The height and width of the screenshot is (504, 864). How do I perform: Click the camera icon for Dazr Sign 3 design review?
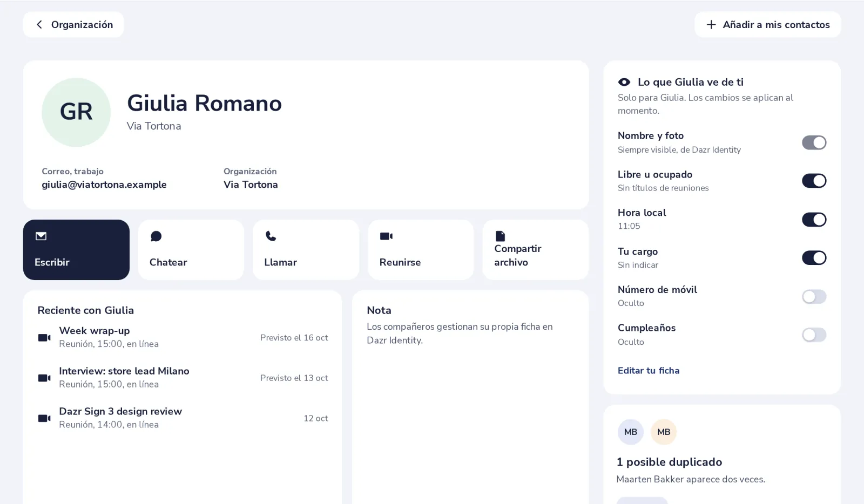[x=44, y=418]
